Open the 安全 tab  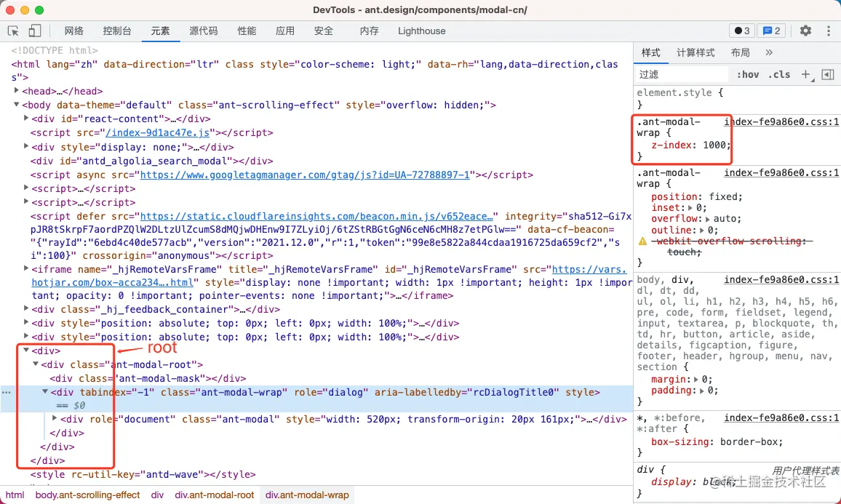pyautogui.click(x=324, y=31)
